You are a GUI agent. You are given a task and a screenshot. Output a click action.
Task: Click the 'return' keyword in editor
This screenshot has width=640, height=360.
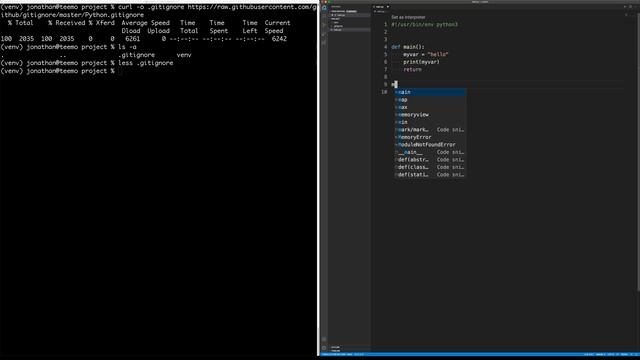tap(412, 69)
